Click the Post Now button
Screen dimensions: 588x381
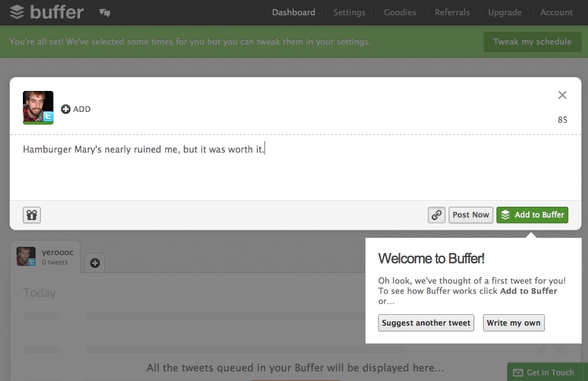[x=471, y=215]
